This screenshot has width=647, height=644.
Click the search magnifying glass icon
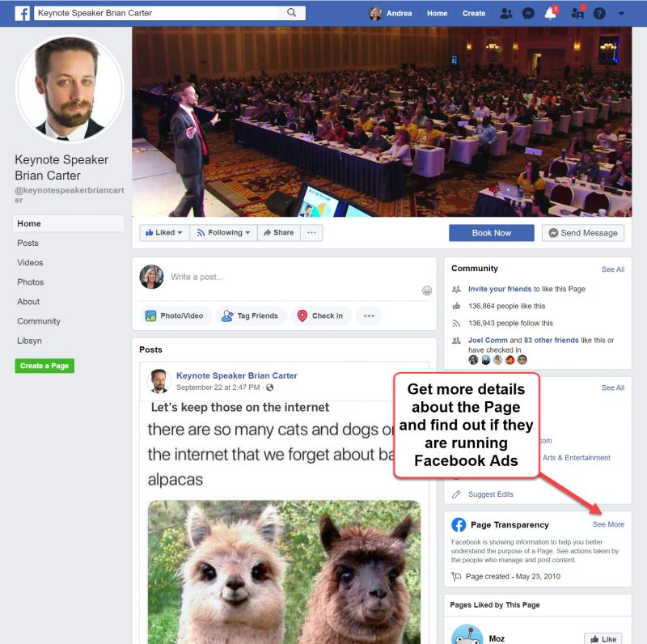292,13
